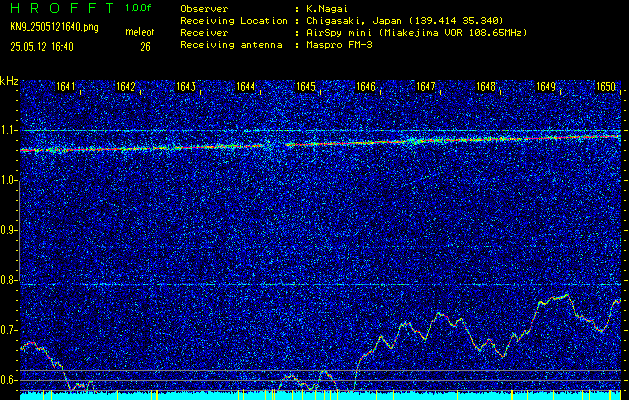Select the 1643 time marker
The width and height of the screenshot is (629, 400).
(x=186, y=87)
